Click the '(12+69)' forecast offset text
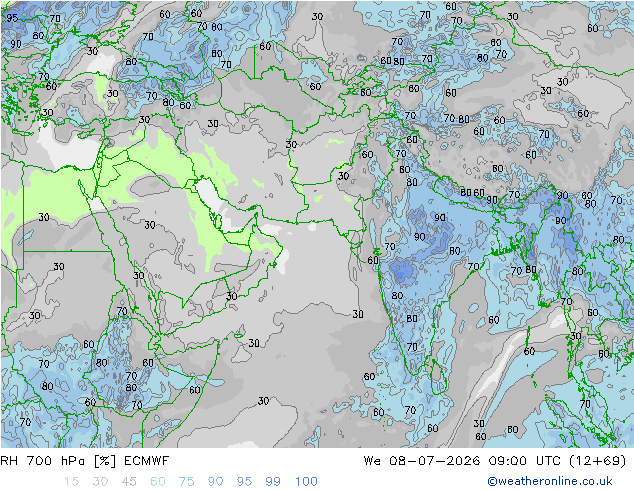This screenshot has width=634, height=490. point(597,461)
